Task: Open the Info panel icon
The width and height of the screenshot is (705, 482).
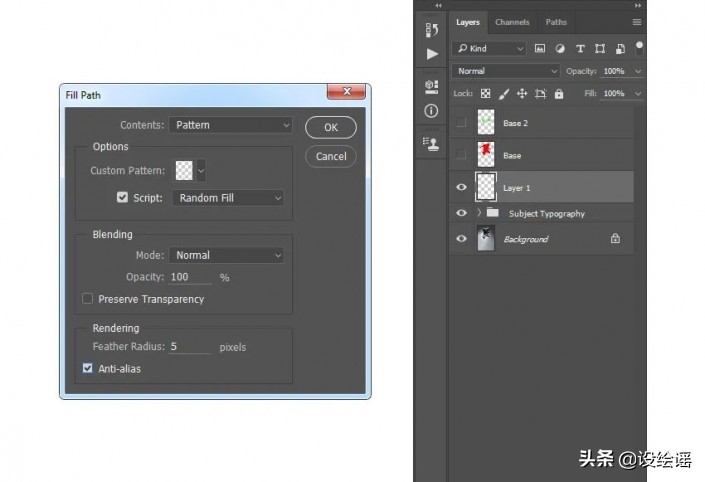Action: click(x=431, y=111)
